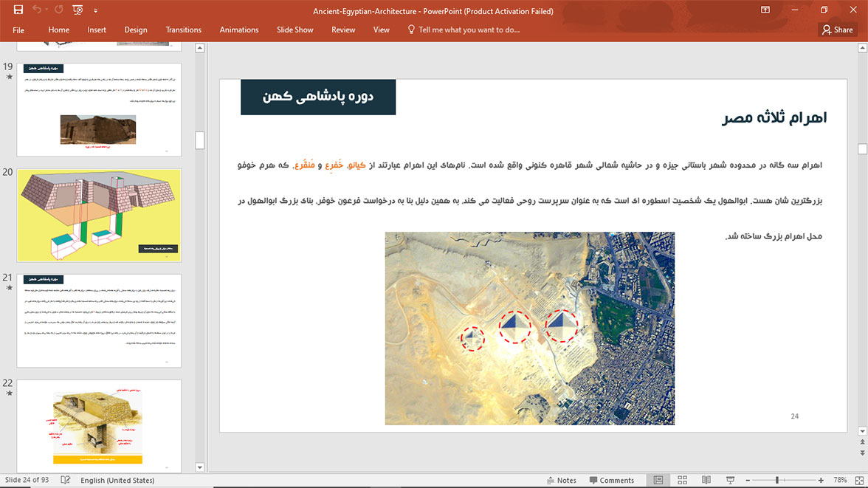This screenshot has height=488, width=868.
Task: Open the Undo history dropdown arrow
Action: 46,10
